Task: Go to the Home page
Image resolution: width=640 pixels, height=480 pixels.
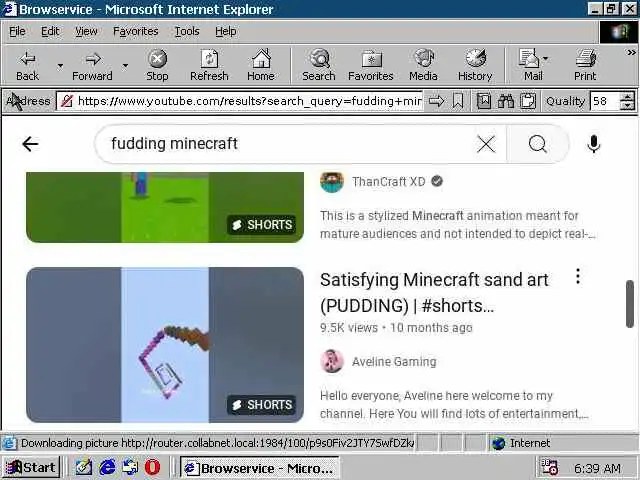Action: [261, 66]
